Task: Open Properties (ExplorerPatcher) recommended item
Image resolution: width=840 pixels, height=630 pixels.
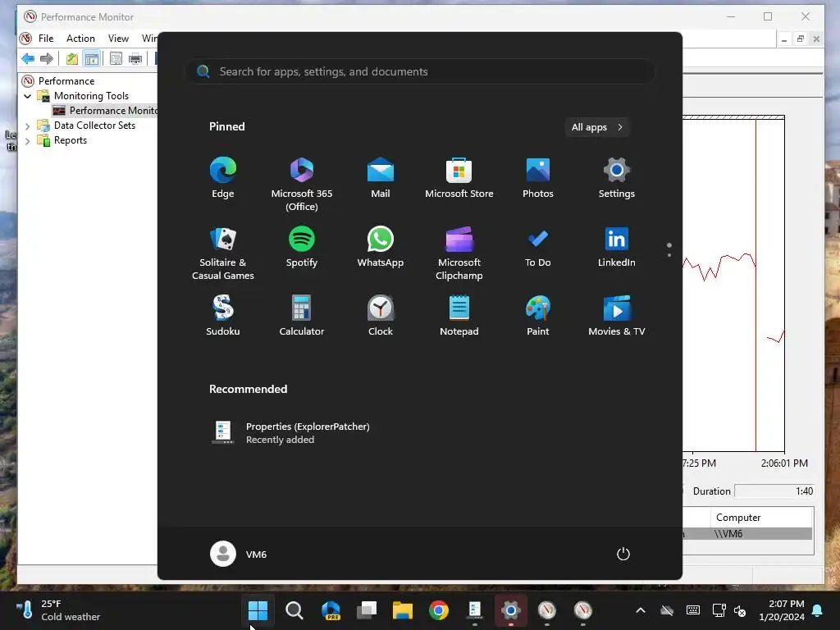Action: click(292, 433)
